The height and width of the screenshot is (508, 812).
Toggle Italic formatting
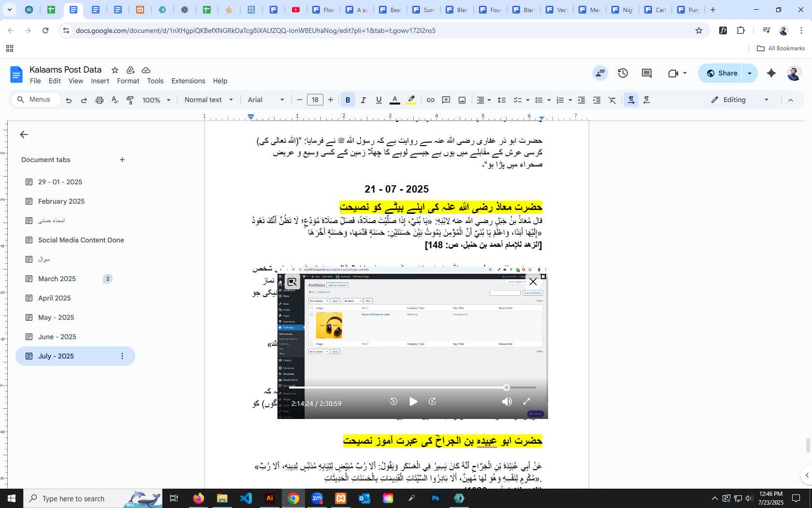point(363,100)
